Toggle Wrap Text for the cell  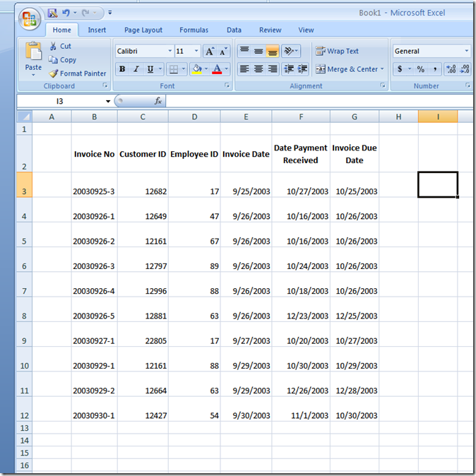click(337, 52)
